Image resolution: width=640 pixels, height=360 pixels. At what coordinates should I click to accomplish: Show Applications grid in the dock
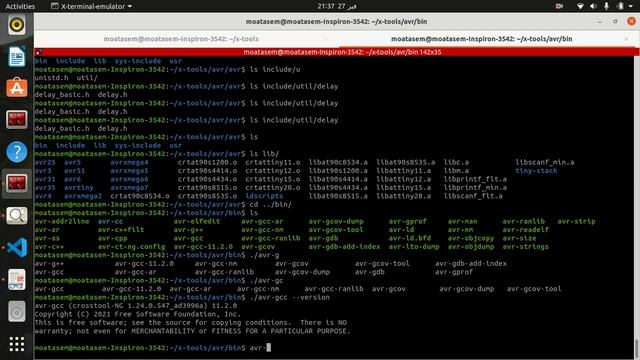pyautogui.click(x=16, y=344)
